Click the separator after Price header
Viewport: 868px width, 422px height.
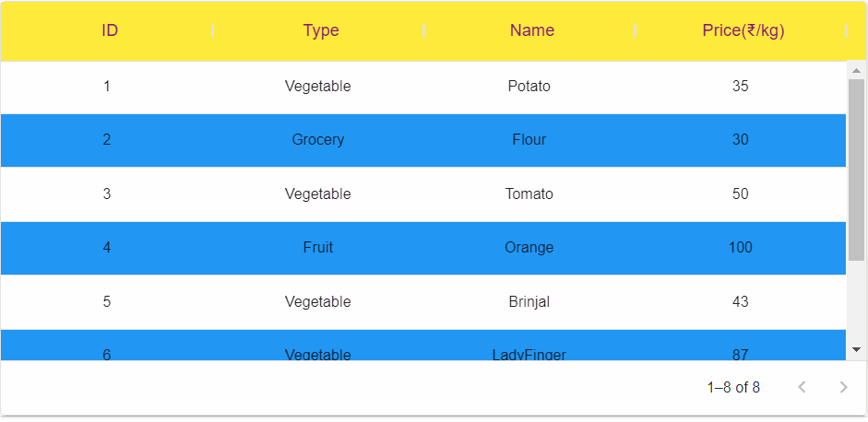(847, 31)
